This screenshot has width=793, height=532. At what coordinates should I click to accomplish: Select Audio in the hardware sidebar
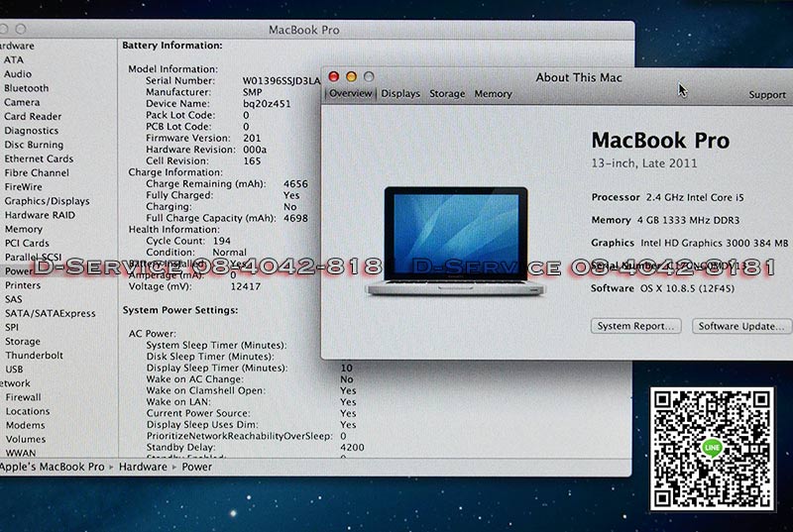coord(18,73)
